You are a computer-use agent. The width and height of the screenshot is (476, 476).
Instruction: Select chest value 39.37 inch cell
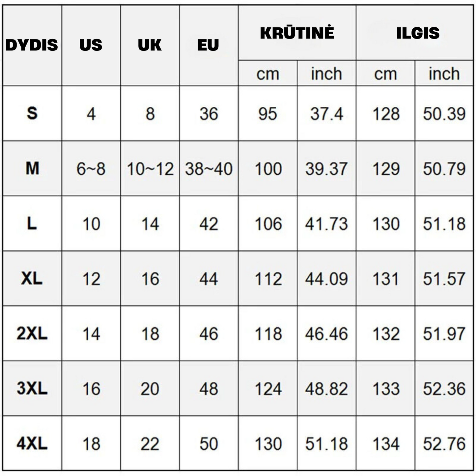pos(326,169)
